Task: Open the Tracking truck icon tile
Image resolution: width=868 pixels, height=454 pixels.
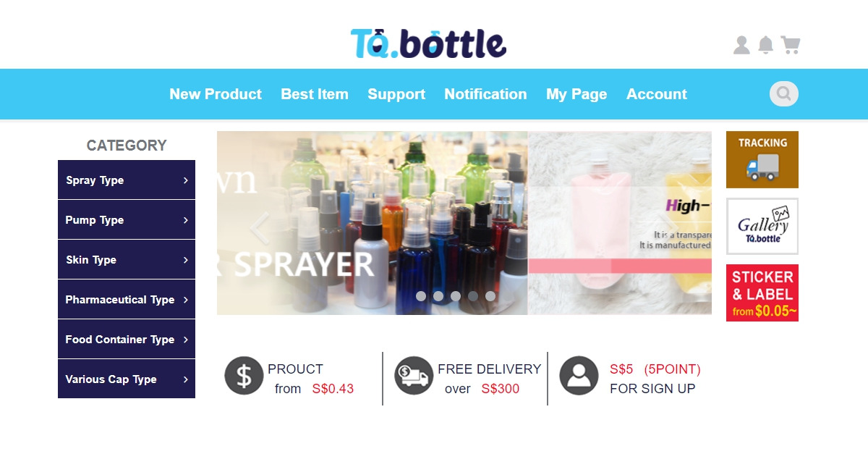Action: click(762, 159)
